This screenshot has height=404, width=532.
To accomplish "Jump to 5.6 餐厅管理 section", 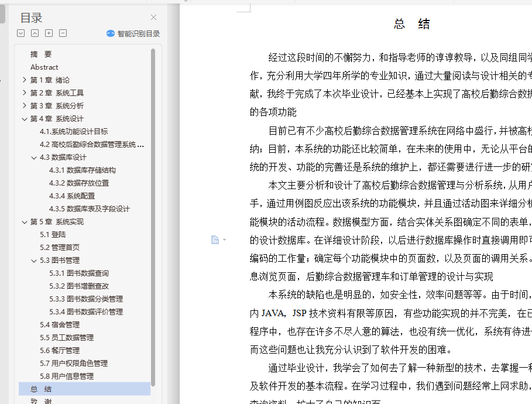I will point(59,350).
